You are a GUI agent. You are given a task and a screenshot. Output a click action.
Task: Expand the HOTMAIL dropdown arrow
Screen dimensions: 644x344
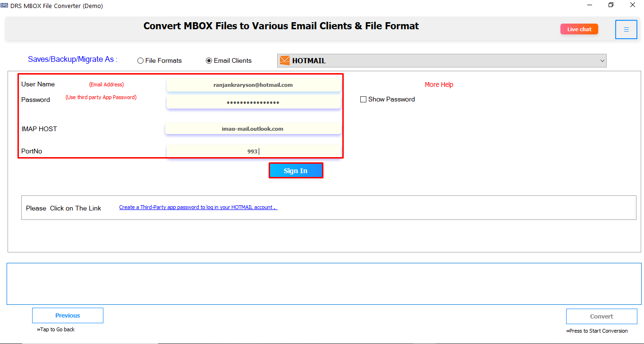click(x=602, y=61)
